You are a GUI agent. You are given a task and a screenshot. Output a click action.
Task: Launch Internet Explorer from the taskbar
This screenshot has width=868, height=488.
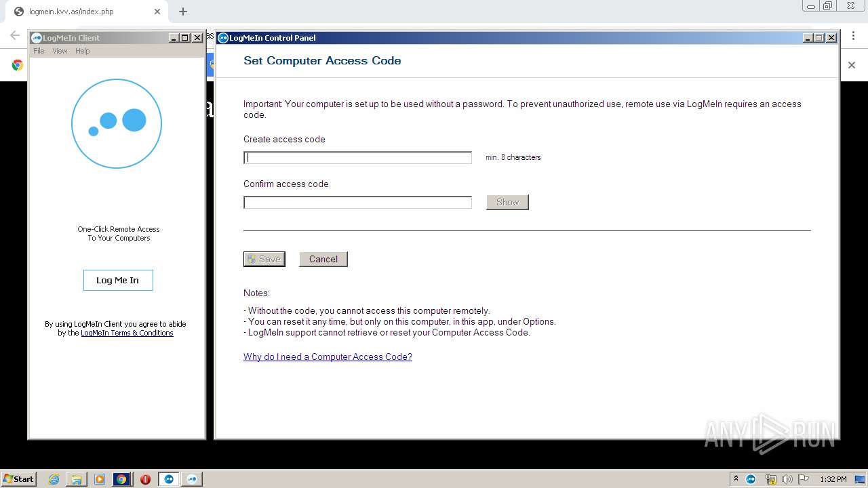pos(54,479)
